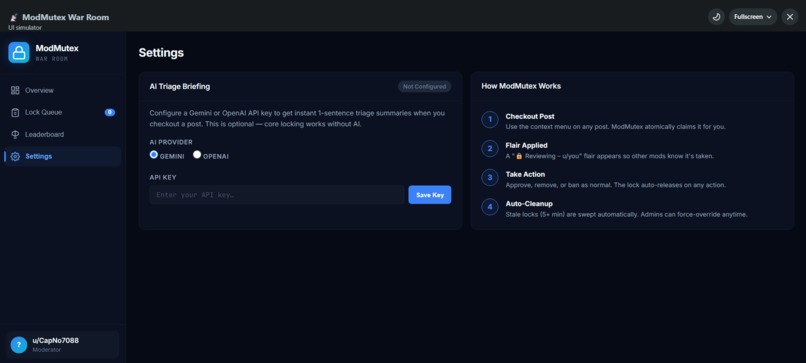The width and height of the screenshot is (806, 363).
Task: Go to Lock Queue
Action: [63, 113]
